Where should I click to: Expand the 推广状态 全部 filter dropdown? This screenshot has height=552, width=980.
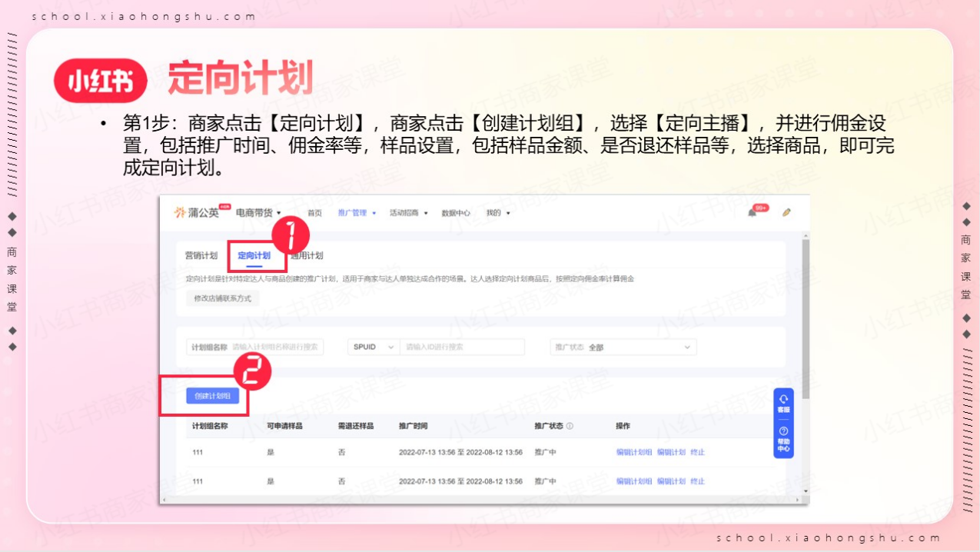click(x=623, y=347)
